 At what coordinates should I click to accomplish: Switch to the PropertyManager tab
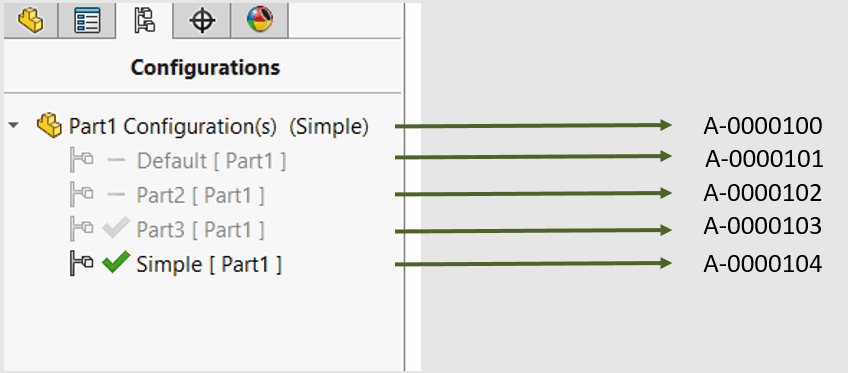pos(87,21)
